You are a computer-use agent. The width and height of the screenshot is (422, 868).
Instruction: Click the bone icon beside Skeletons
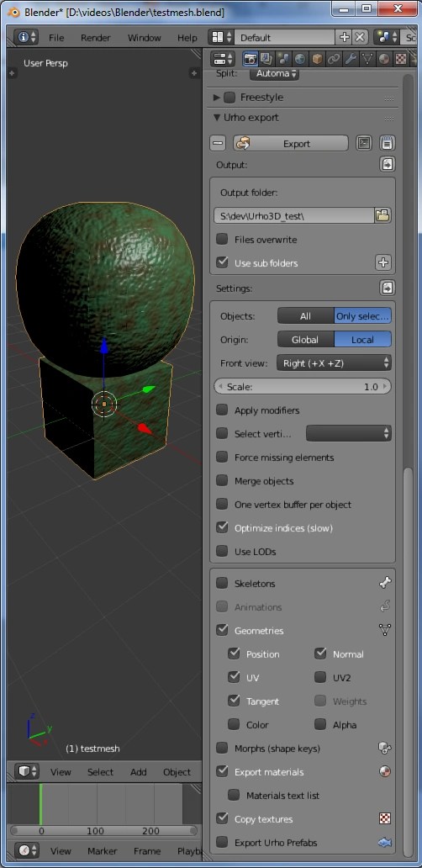click(385, 582)
